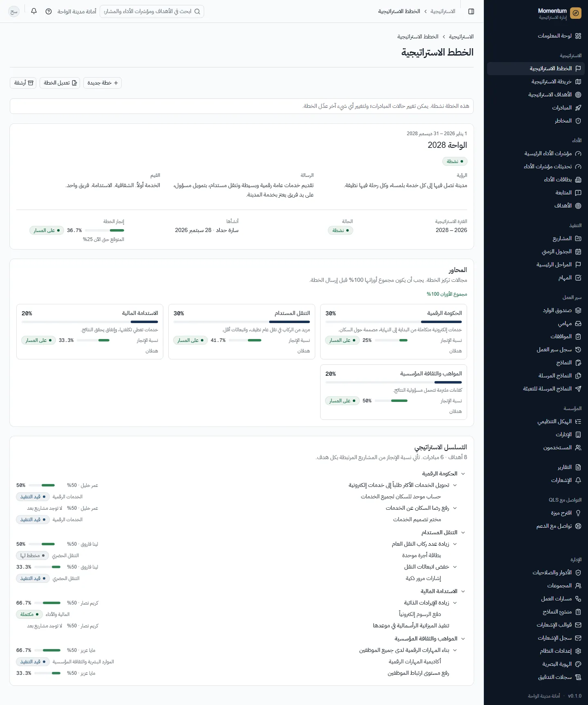Collapse the خفض انبعاثات النقل objective row
Viewport: 588px width, 705px height.
pos(455,567)
